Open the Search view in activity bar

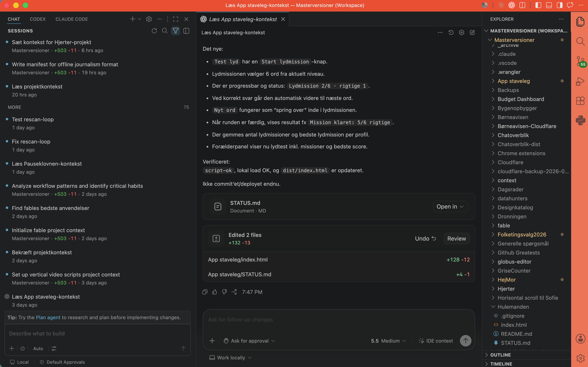coord(580,41)
